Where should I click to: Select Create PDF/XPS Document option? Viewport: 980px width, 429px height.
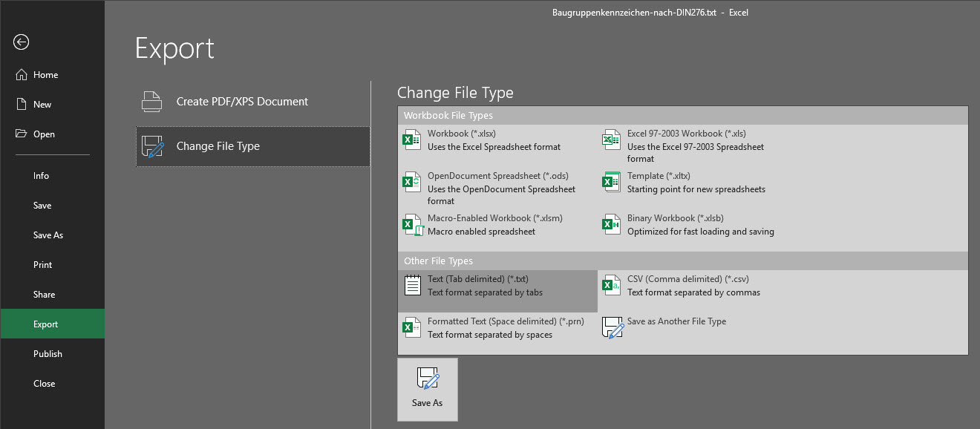pos(253,102)
